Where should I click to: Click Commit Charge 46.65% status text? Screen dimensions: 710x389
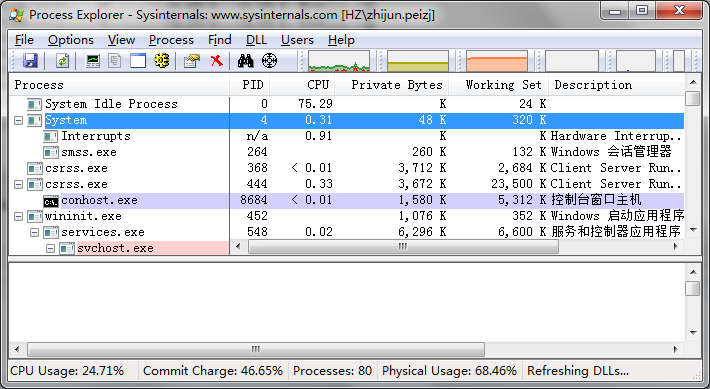coord(213,371)
